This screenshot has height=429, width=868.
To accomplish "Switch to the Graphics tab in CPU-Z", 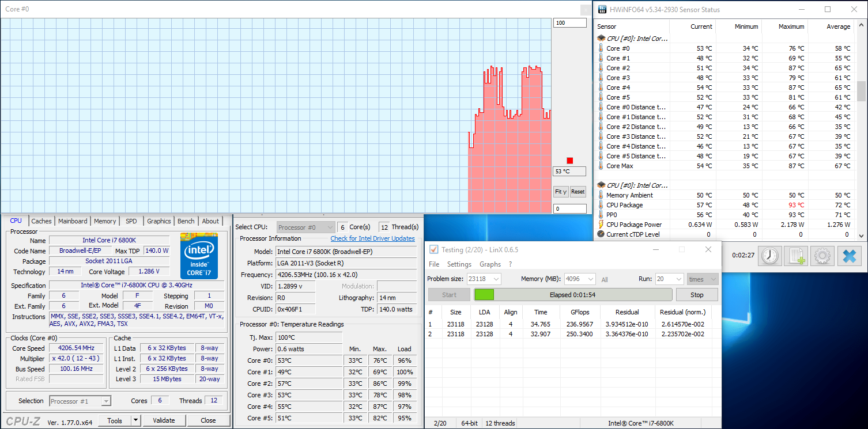I will tap(159, 221).
